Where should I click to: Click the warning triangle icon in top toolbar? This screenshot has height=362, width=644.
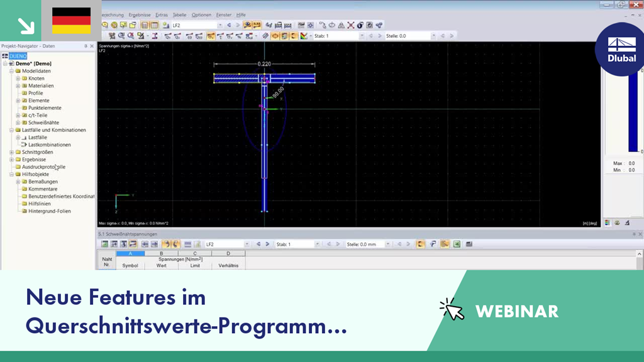click(341, 25)
